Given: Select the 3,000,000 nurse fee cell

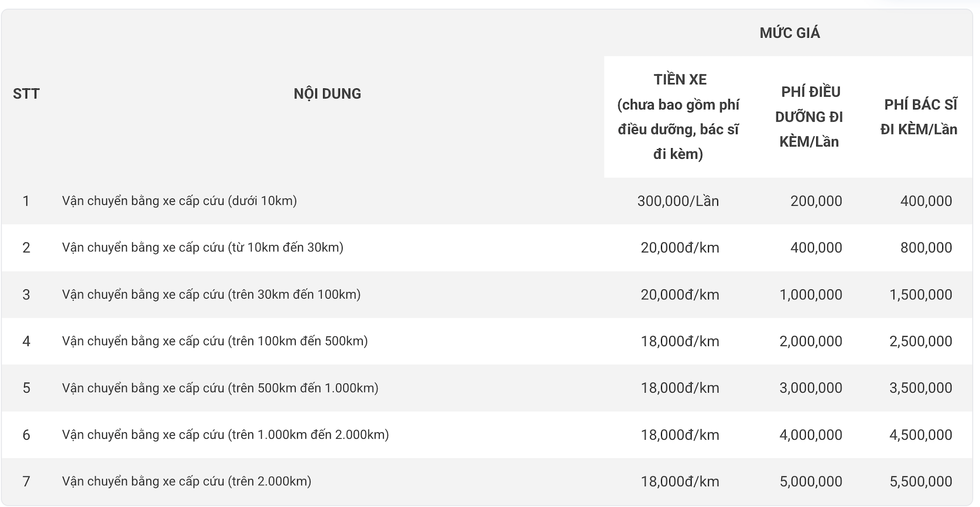Looking at the screenshot, I should [x=811, y=388].
